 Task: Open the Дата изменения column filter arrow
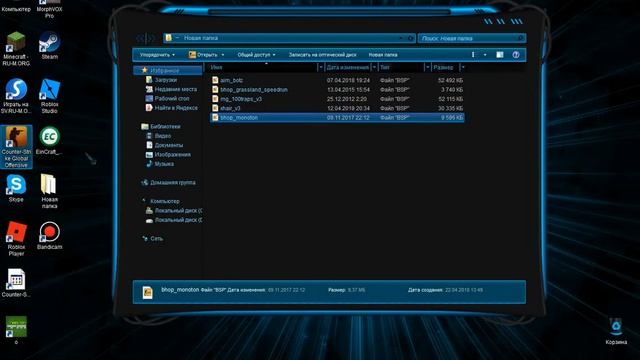coord(374,67)
